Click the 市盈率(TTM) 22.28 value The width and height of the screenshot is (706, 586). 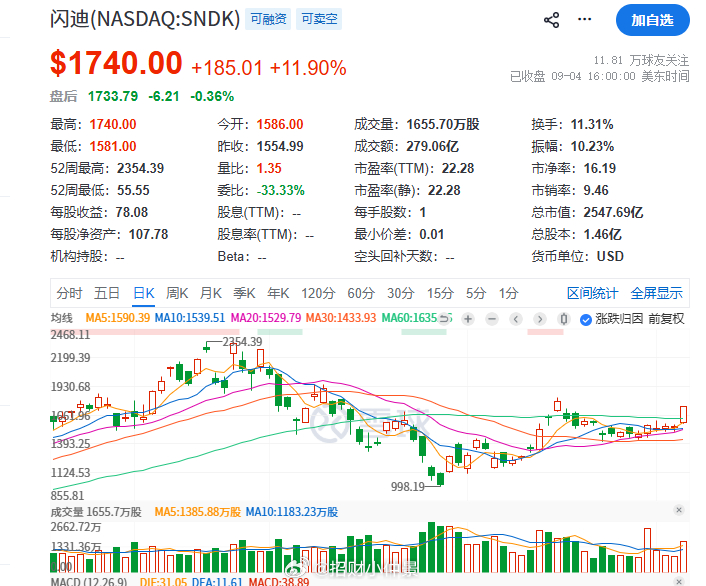(458, 168)
